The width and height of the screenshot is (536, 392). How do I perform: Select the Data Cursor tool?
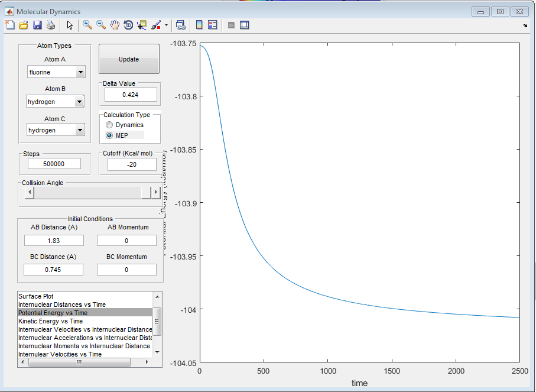pyautogui.click(x=142, y=25)
